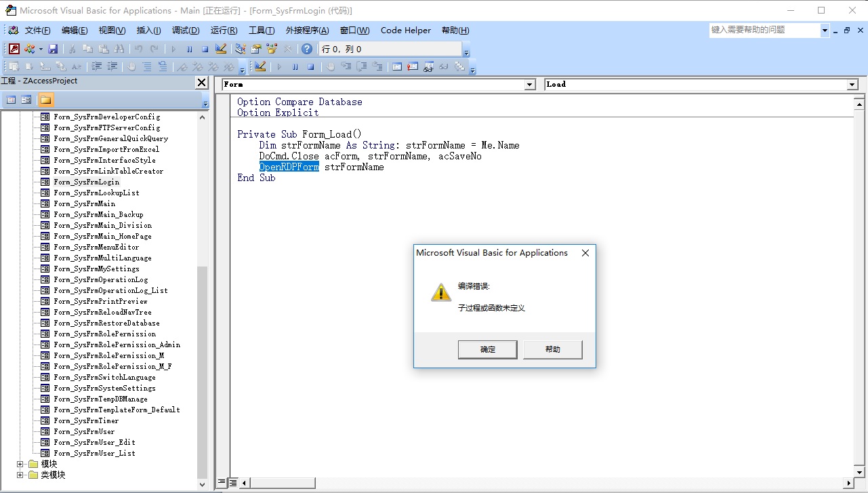Click 确定 in the error dialog

488,349
